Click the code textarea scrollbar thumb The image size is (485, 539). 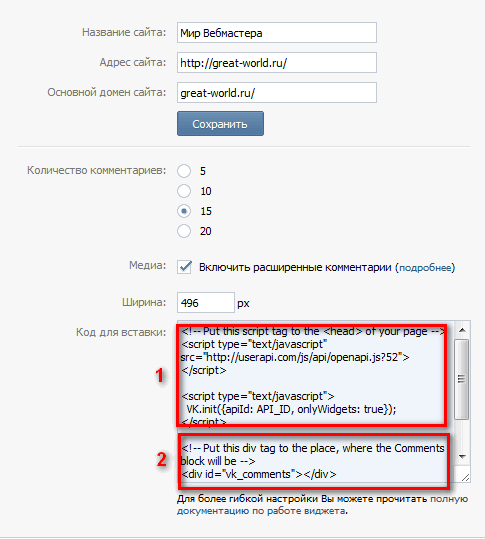[x=462, y=379]
